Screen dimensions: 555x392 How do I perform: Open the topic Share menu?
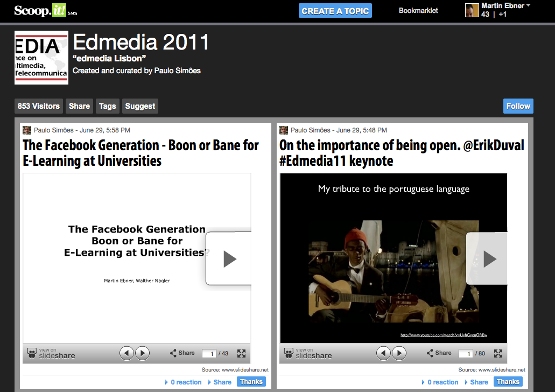tap(79, 106)
